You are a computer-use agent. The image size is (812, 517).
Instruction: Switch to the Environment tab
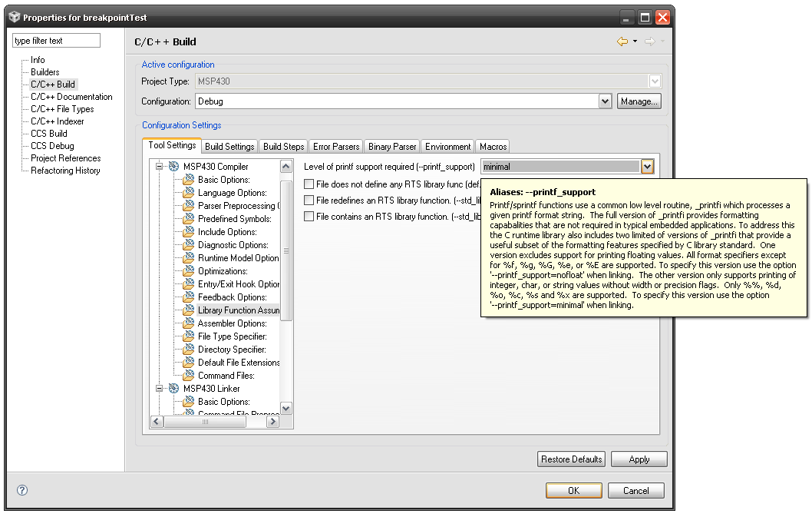point(448,147)
